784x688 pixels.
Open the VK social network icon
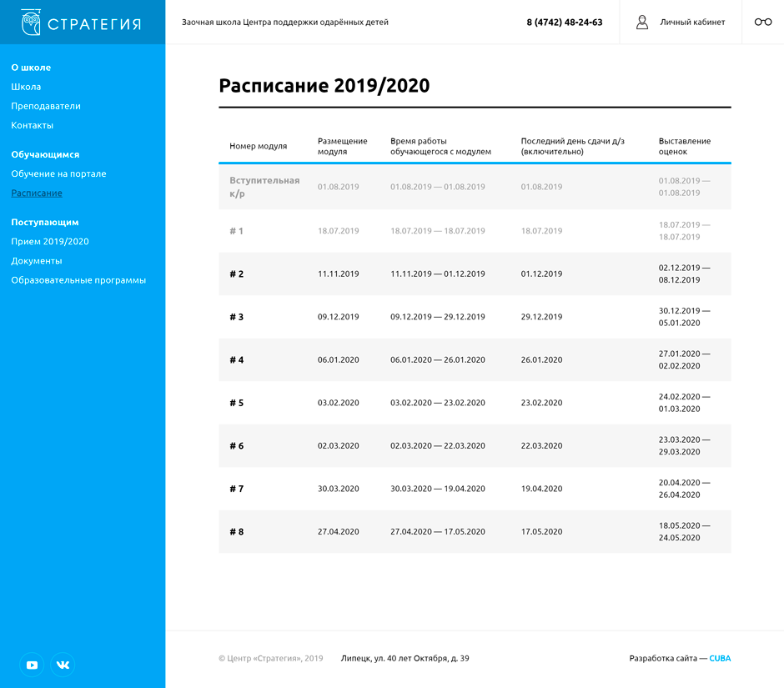(63, 665)
